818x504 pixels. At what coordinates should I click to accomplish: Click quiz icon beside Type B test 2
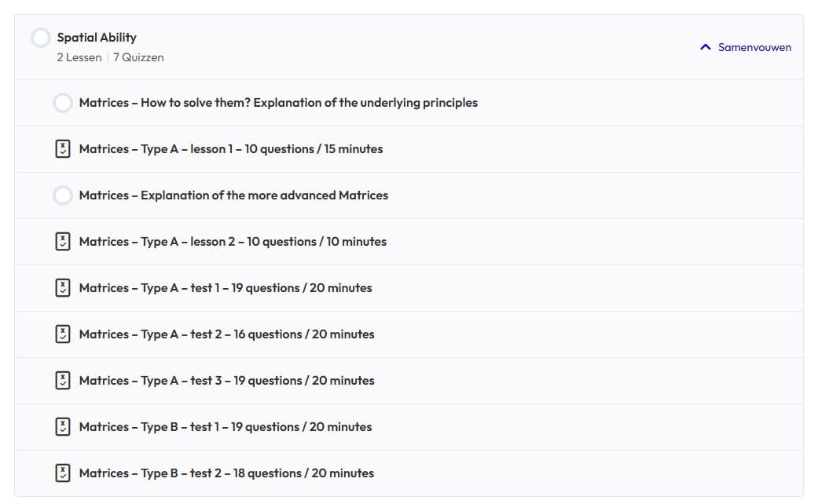coord(63,473)
